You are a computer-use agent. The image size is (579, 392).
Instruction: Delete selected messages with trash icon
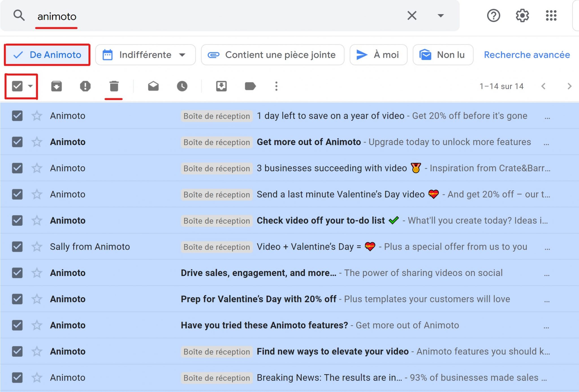point(114,86)
